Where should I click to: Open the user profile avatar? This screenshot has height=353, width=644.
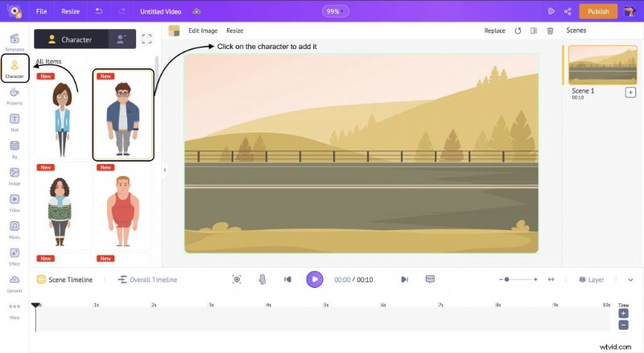[x=629, y=11]
